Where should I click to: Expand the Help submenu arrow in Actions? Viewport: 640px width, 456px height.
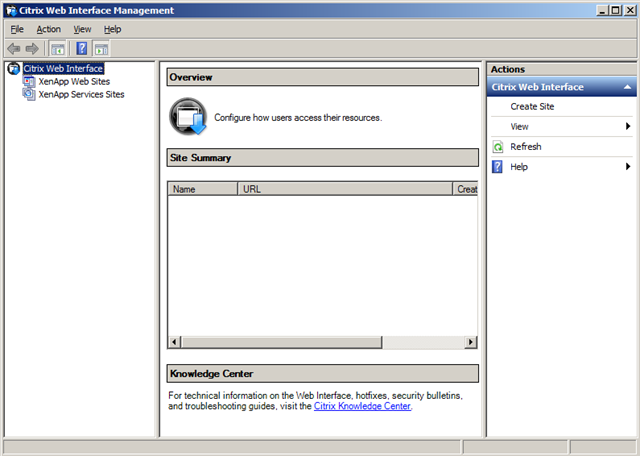pyautogui.click(x=628, y=167)
